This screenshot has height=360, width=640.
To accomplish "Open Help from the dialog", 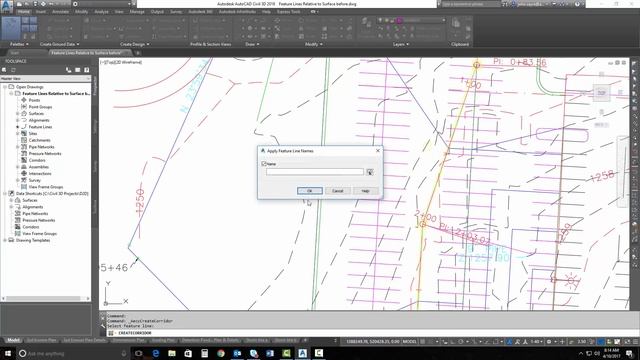I will (365, 191).
